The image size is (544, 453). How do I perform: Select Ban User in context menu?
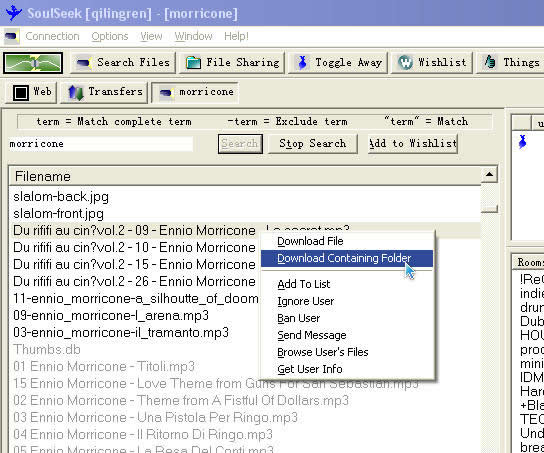click(347, 318)
